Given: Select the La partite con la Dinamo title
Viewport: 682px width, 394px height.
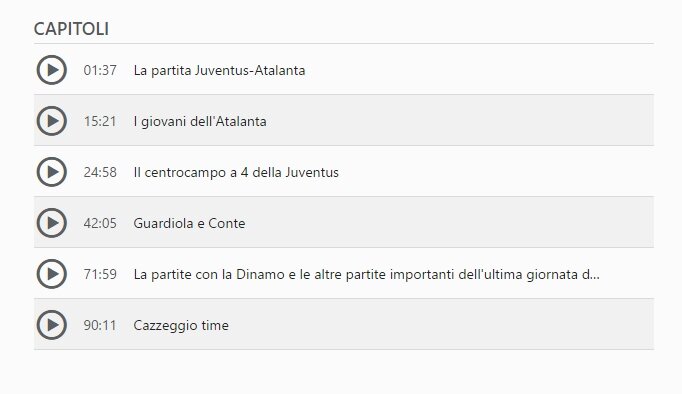Looking at the screenshot, I should coord(367,274).
